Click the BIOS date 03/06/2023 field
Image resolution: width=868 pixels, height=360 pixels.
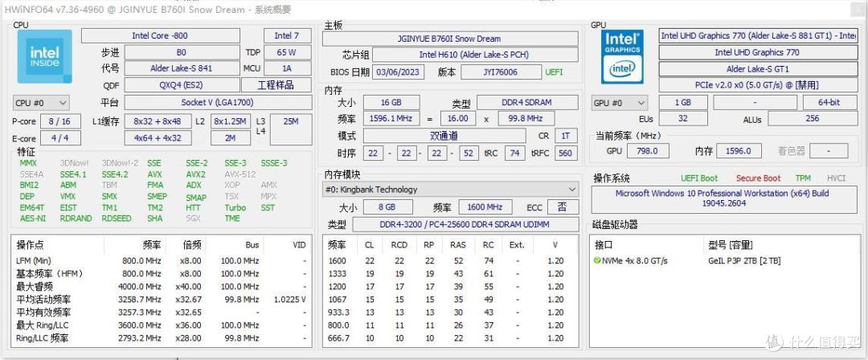[399, 72]
